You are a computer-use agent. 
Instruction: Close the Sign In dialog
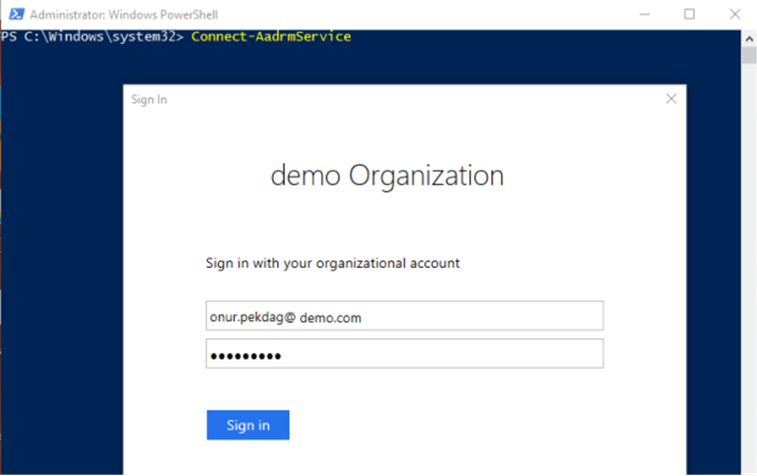coord(671,99)
